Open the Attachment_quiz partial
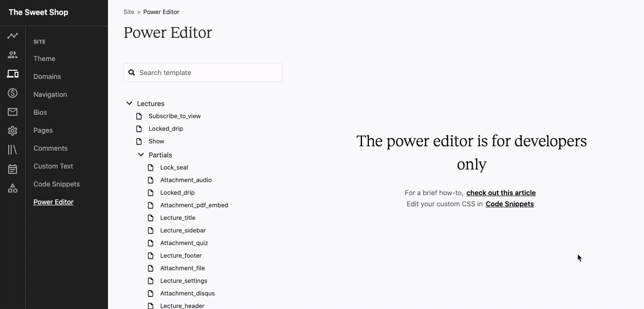 click(x=184, y=243)
